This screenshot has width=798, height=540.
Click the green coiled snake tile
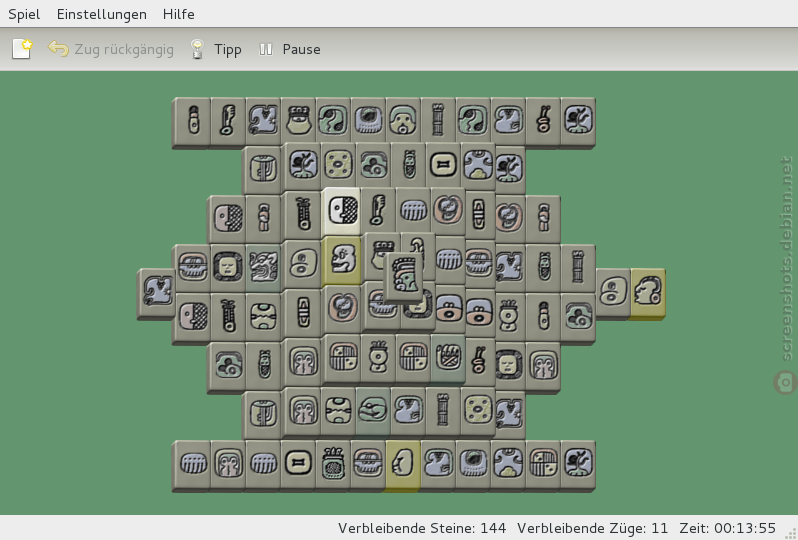point(373,410)
